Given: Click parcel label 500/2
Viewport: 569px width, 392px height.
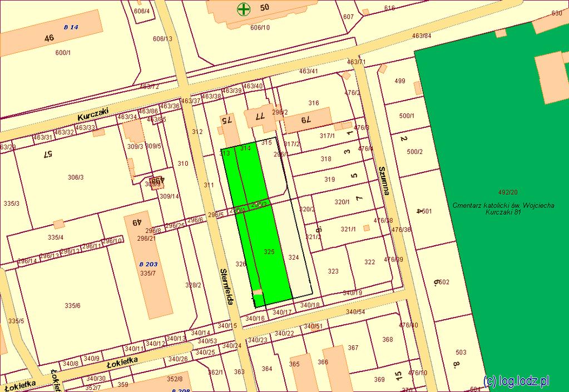Looking at the screenshot, I should 415,152.
